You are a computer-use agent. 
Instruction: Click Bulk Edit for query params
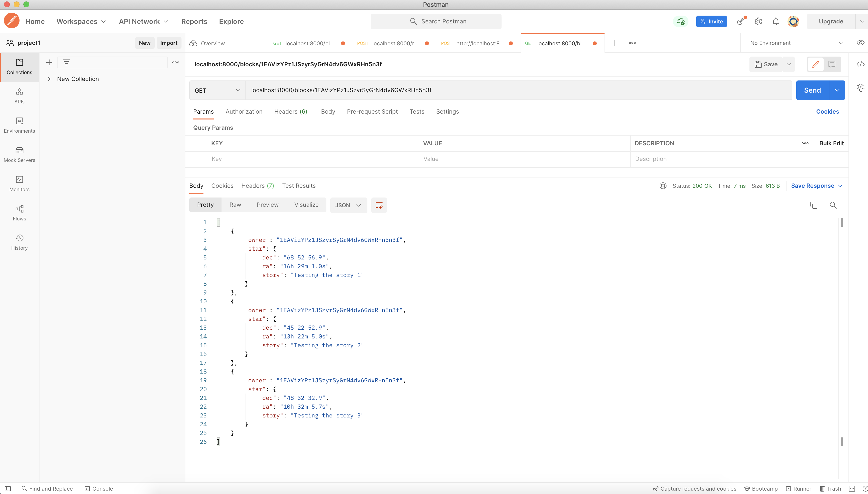click(831, 143)
